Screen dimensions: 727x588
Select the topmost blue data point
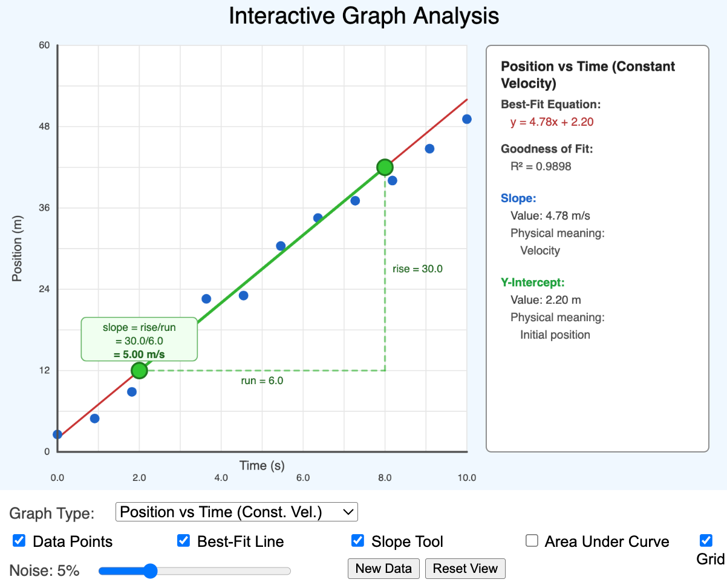click(467, 119)
